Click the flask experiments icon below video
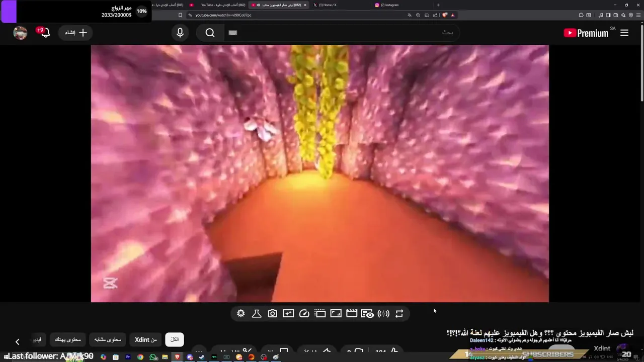 (257, 313)
